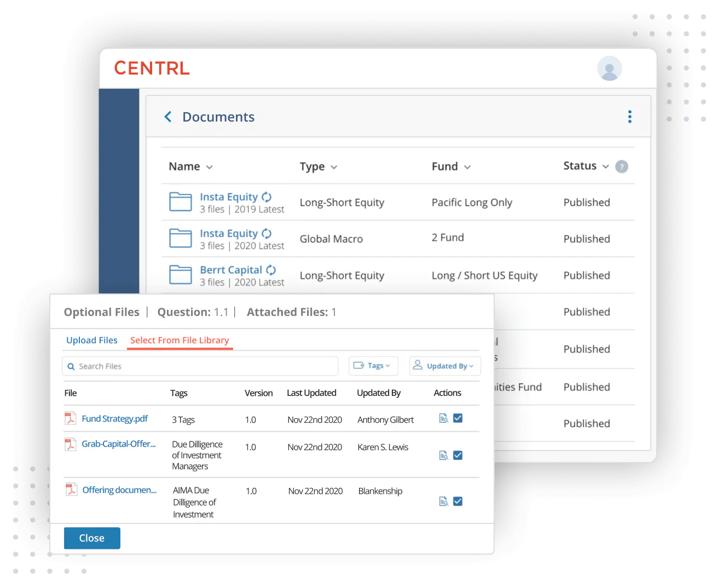Viewport: 718px width, 588px height.
Task: Switch to the Upload Files tab
Action: pyautogui.click(x=92, y=340)
